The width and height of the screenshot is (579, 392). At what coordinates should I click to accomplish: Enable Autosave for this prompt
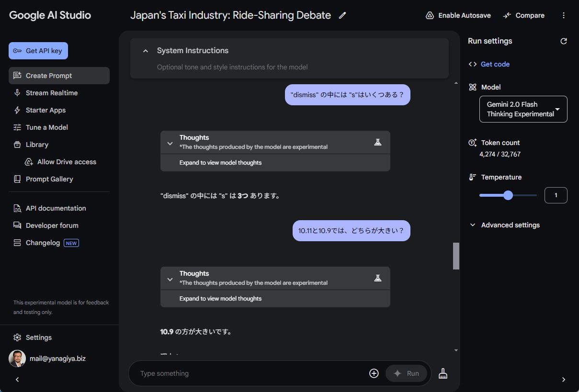(x=457, y=15)
